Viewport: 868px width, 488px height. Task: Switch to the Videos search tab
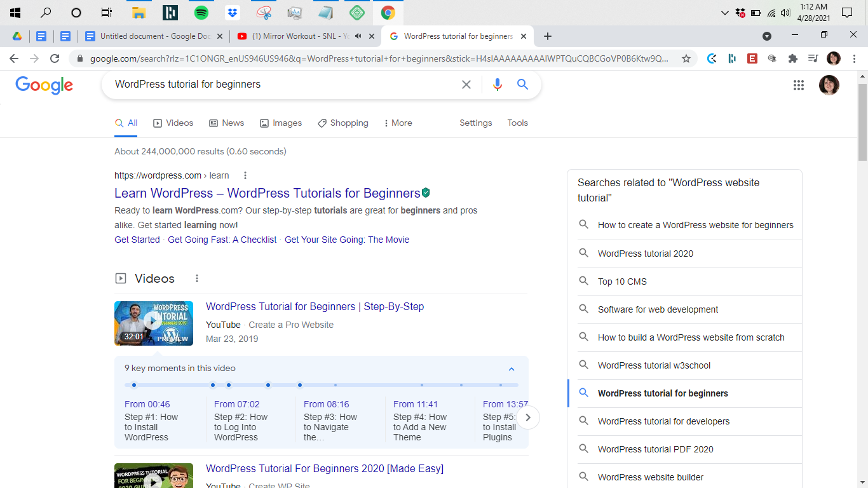[x=173, y=123]
